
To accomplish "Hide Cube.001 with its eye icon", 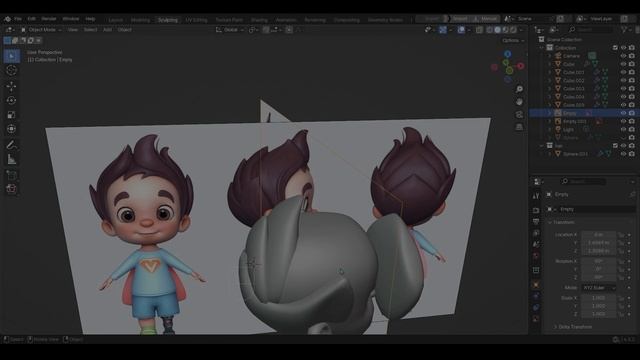I will coord(623,72).
